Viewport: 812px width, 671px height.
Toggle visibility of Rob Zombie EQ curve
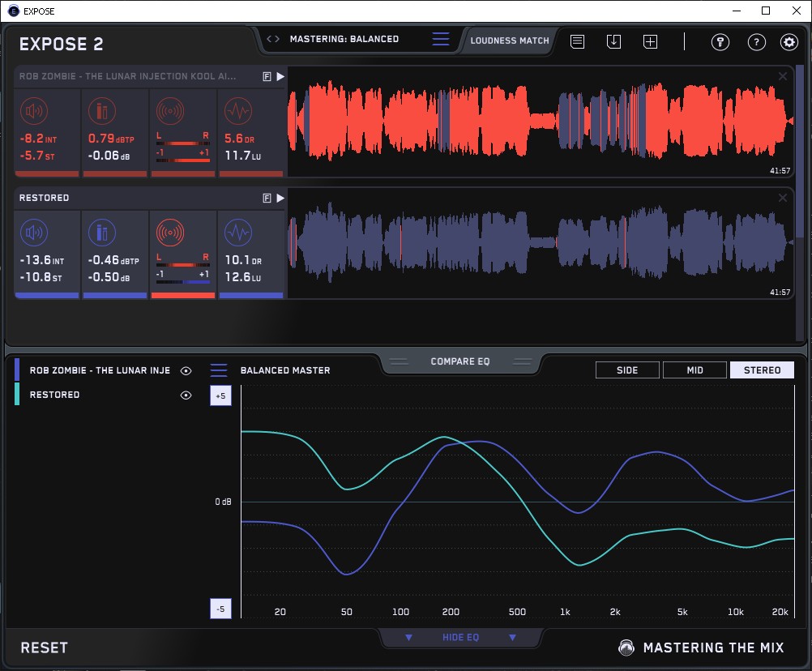[x=186, y=370]
